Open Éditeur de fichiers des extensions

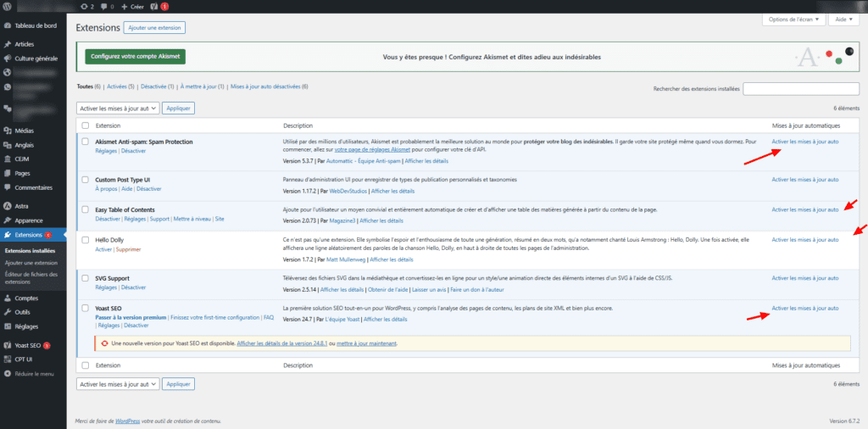coord(31,278)
